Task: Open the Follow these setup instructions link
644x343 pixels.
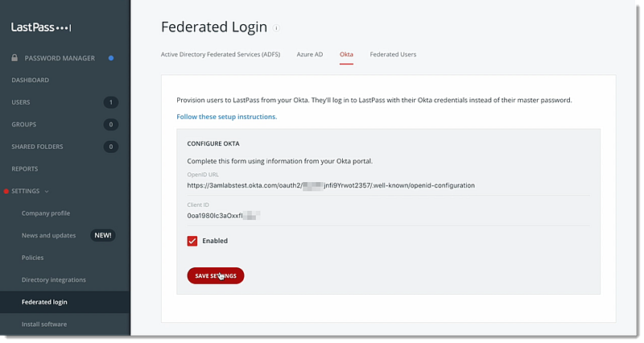Action: pyautogui.click(x=227, y=117)
